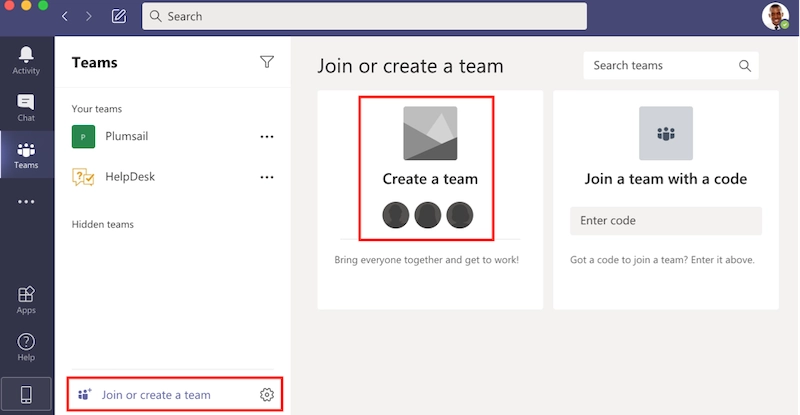
Task: Click the Search teams field
Action: click(x=671, y=65)
